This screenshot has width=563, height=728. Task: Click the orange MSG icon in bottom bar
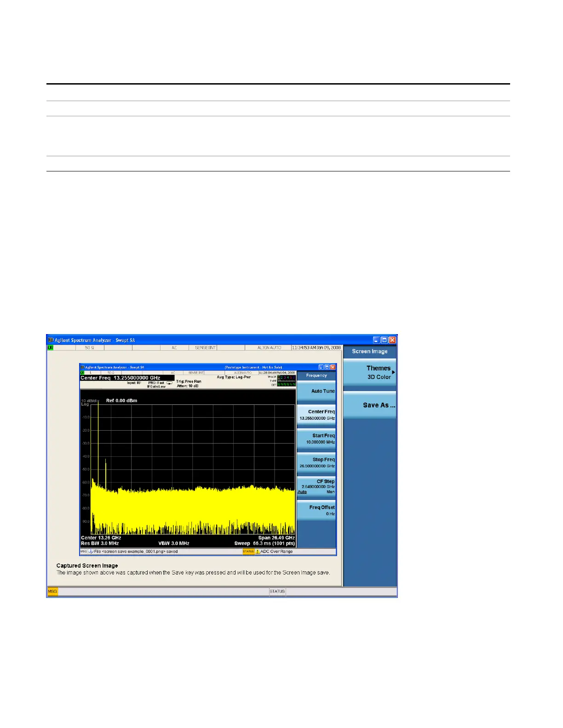click(53, 591)
